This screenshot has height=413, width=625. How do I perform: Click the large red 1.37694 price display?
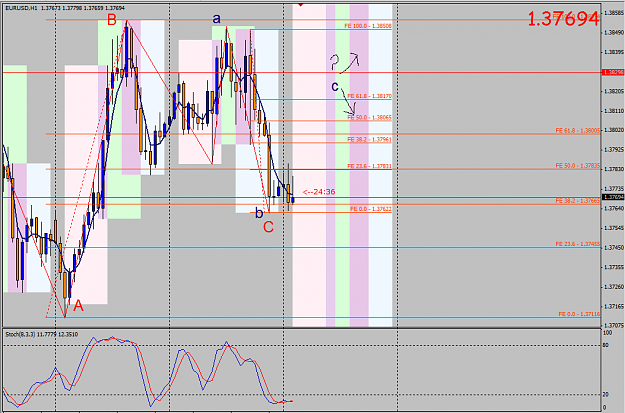click(563, 19)
